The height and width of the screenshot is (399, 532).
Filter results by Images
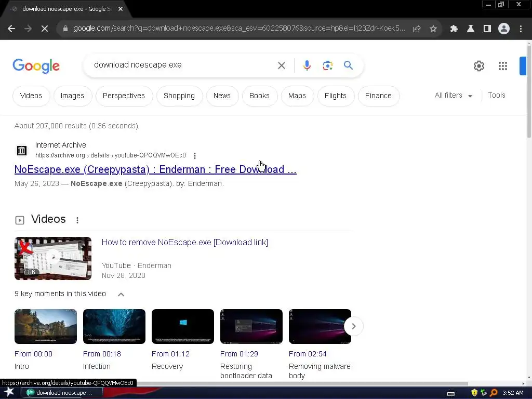[72, 96]
